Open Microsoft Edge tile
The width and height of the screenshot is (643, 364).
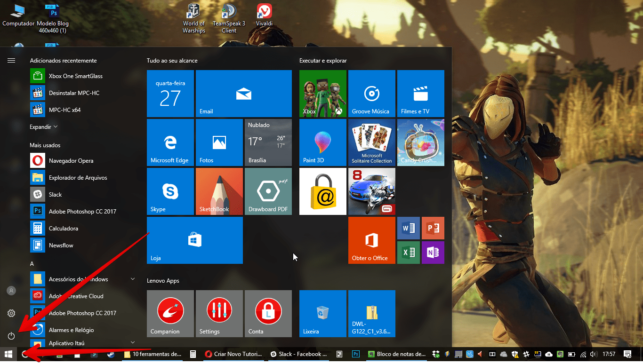(x=170, y=142)
